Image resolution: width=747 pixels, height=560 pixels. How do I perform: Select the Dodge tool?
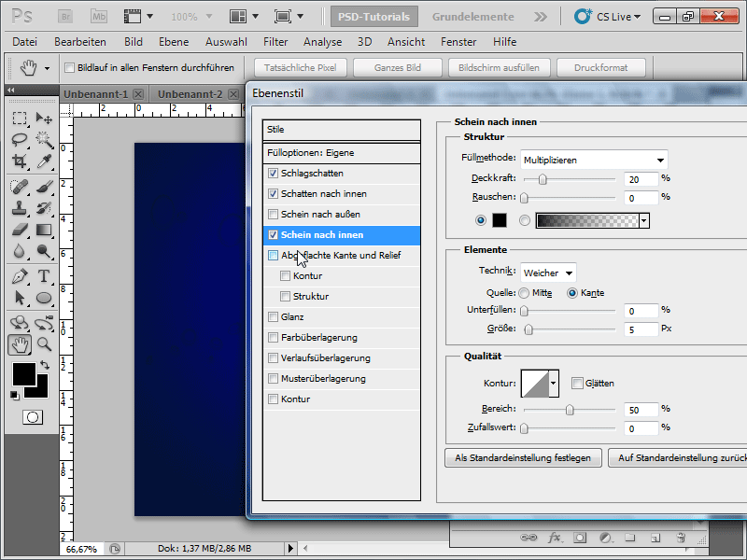44,251
